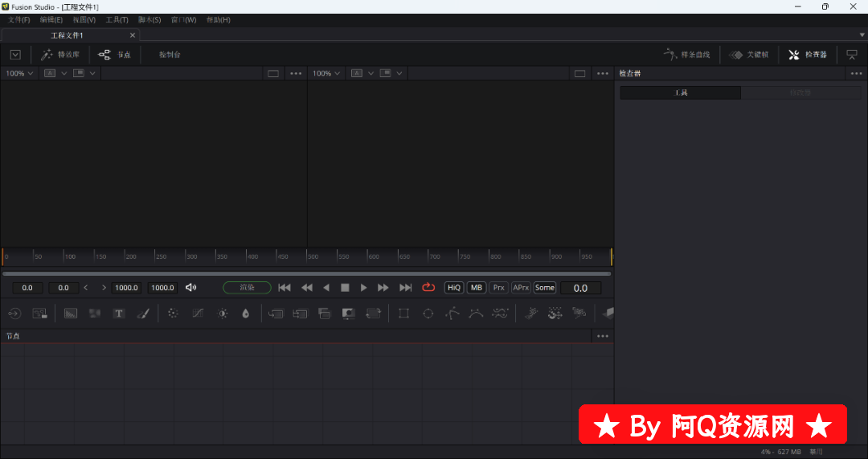Add a Loader node from the toolbar
This screenshot has width=868, height=459.
pos(14,314)
